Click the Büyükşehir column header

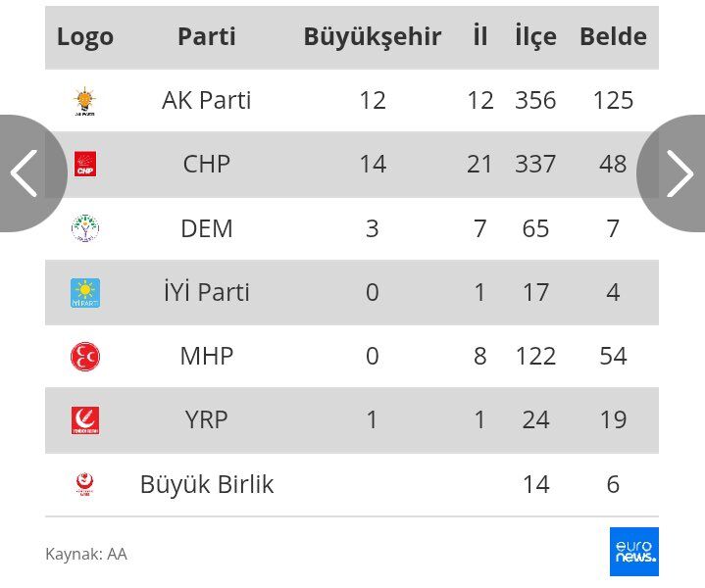tap(372, 37)
